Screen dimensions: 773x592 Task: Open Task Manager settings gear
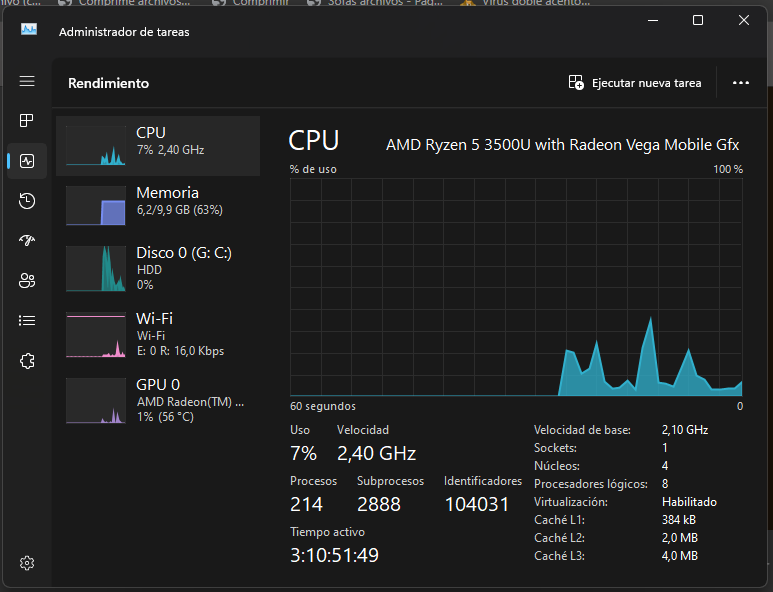point(27,563)
